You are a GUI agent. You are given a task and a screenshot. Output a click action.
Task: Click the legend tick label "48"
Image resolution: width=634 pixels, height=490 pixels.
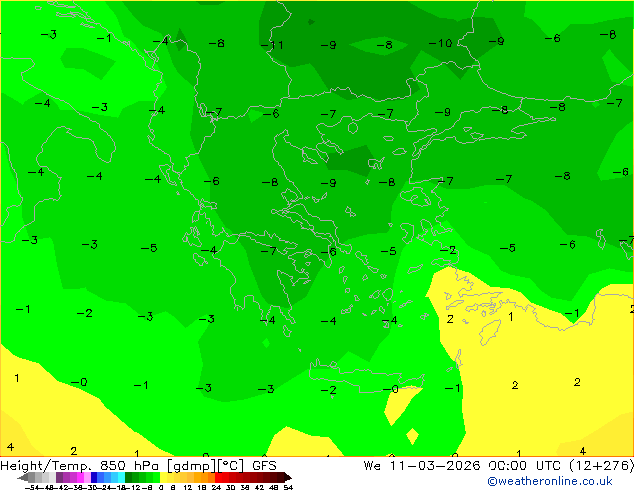pos(274,488)
